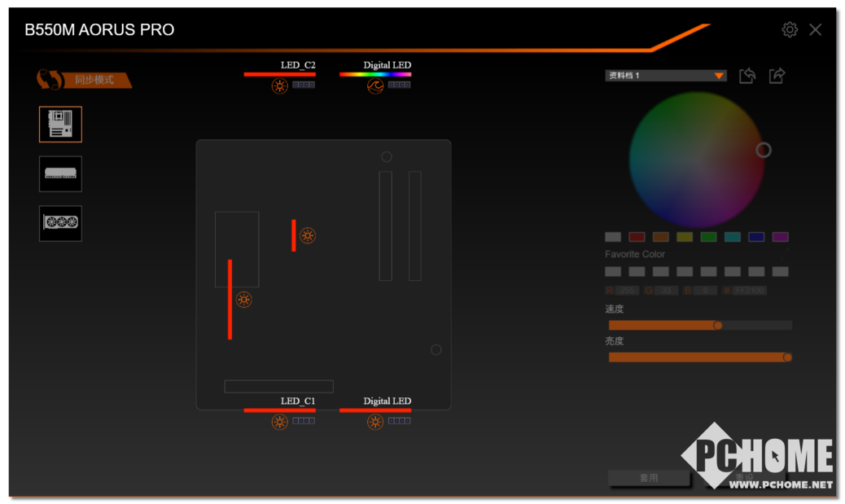Click the LED_C2 static mode sun icon

(279, 85)
